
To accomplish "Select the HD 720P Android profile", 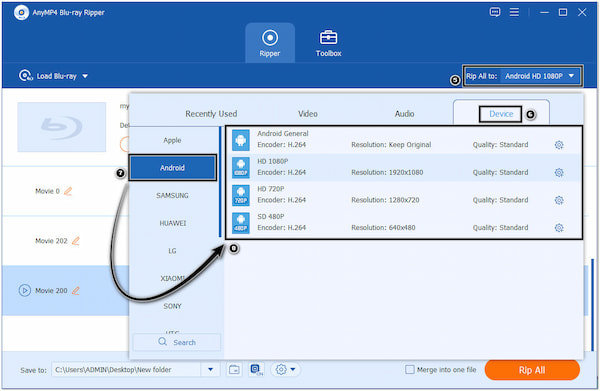I will pos(404,195).
